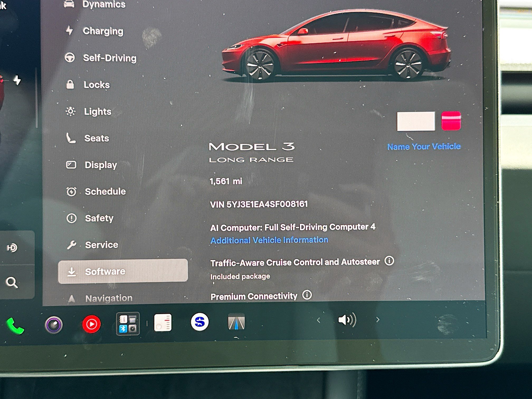Tap the charging bolt near car view
The image size is (532, 399).
pyautogui.click(x=17, y=80)
